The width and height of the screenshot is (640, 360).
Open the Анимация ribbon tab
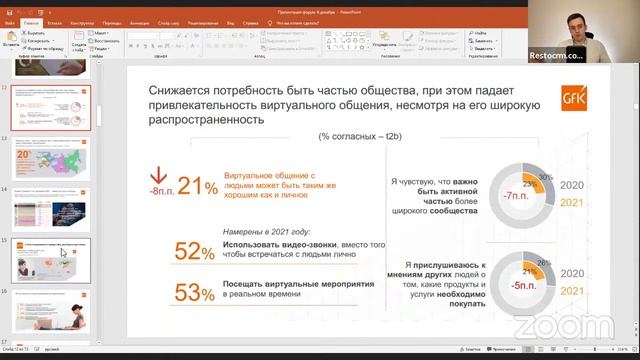(x=140, y=23)
